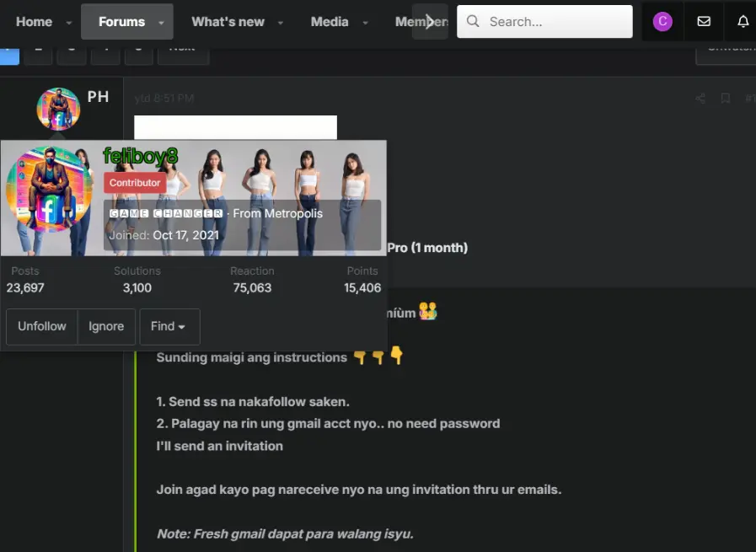
Task: Open the Home nav link
Action: point(34,22)
